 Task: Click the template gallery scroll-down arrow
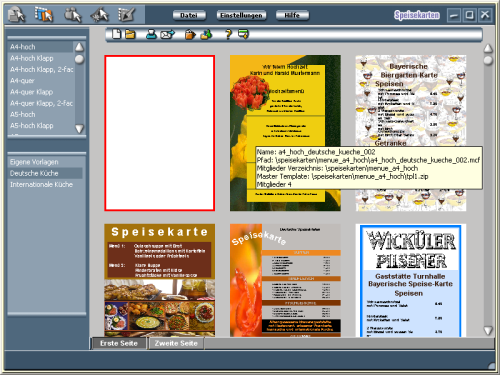pyautogui.click(x=488, y=330)
